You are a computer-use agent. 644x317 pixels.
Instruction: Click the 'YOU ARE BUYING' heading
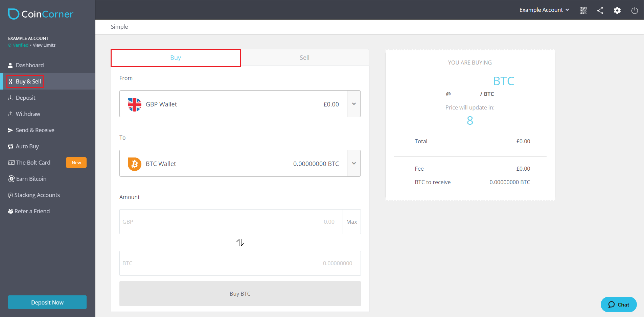(470, 63)
